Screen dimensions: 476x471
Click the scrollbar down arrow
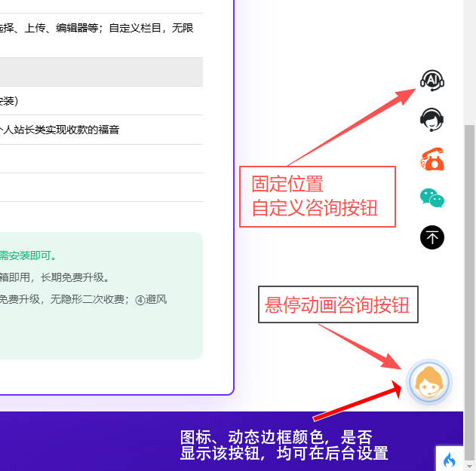tap(469, 466)
